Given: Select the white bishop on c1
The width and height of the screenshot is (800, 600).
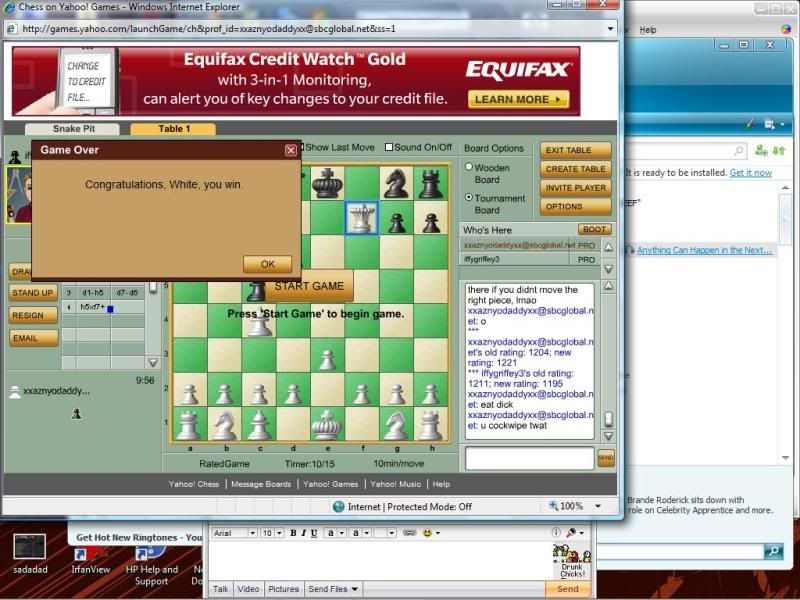Looking at the screenshot, I should click(x=259, y=425).
